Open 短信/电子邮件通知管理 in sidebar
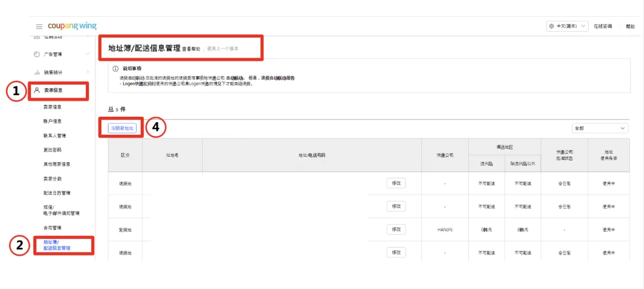Image resolution: width=644 pixels, height=289 pixels. (61, 210)
